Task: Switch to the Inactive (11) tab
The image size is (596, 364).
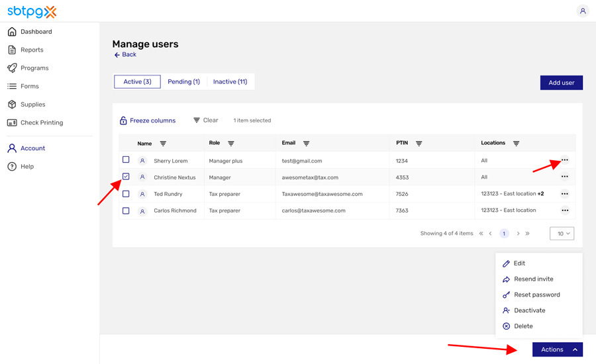Action: pyautogui.click(x=230, y=81)
